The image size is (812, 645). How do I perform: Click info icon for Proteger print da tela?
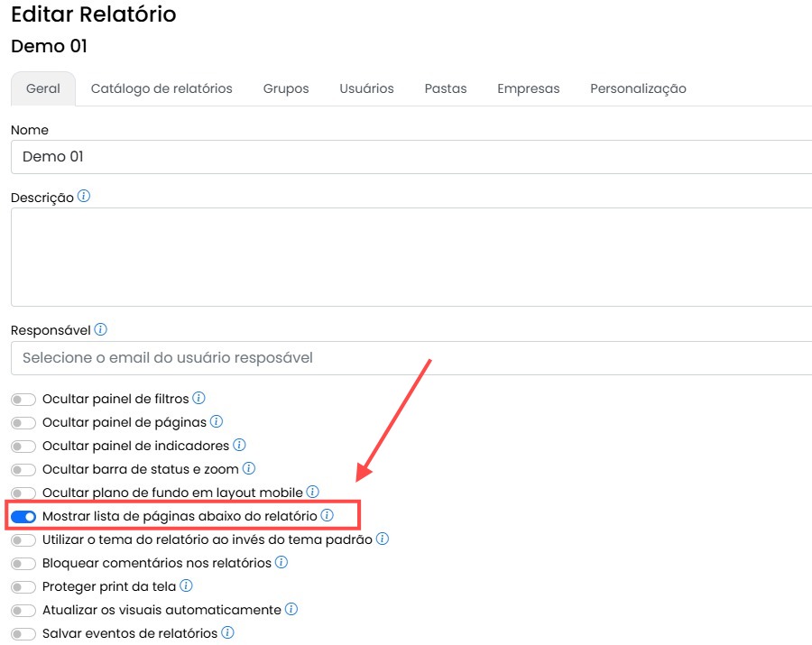click(x=187, y=585)
